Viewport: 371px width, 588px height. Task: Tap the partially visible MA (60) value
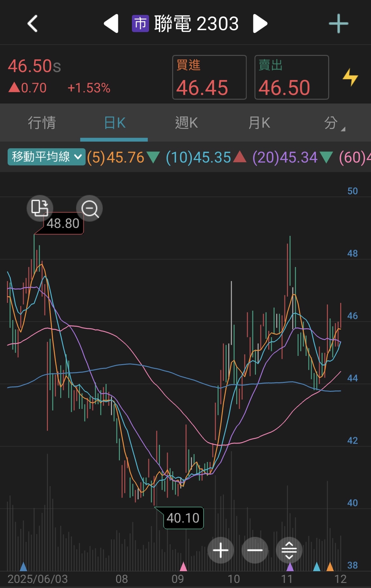355,157
